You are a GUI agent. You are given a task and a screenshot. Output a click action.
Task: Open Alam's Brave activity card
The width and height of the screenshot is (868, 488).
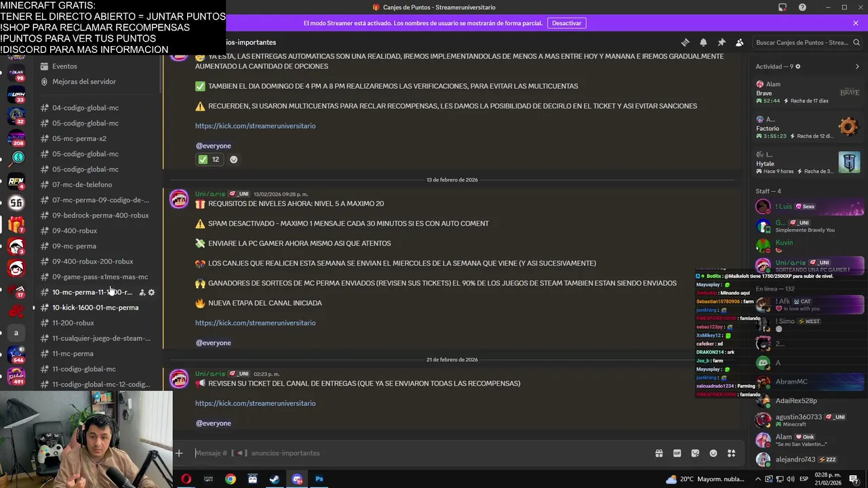(808, 92)
